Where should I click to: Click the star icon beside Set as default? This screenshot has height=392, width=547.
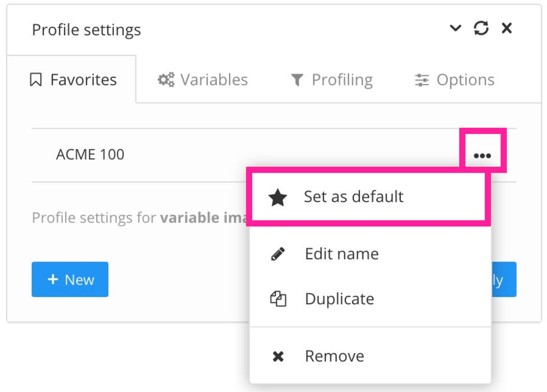click(x=278, y=197)
